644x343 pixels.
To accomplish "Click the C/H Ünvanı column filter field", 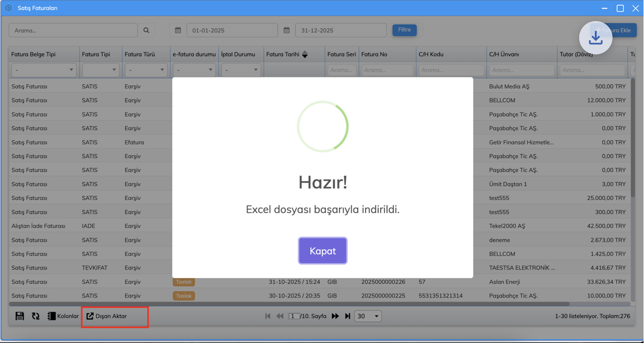I will point(522,70).
